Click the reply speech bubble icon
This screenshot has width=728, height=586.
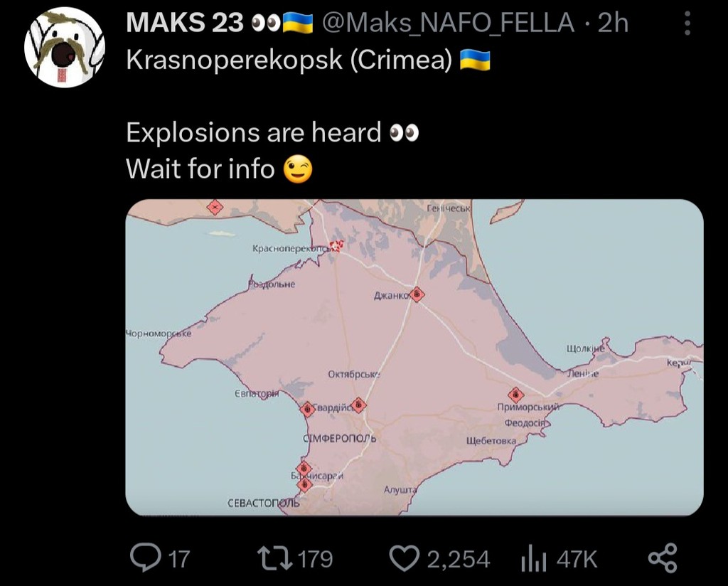(x=146, y=558)
